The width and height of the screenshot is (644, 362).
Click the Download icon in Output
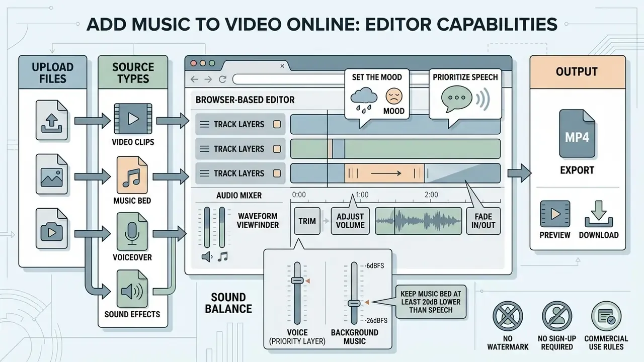(x=598, y=215)
